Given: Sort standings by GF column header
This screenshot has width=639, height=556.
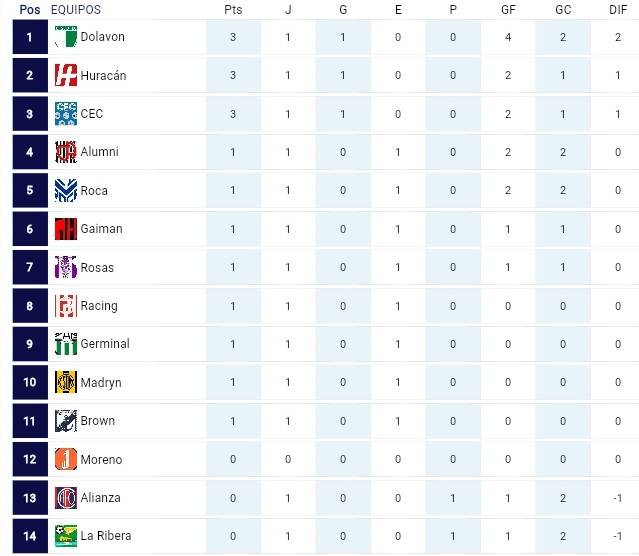Looking at the screenshot, I should [508, 9].
